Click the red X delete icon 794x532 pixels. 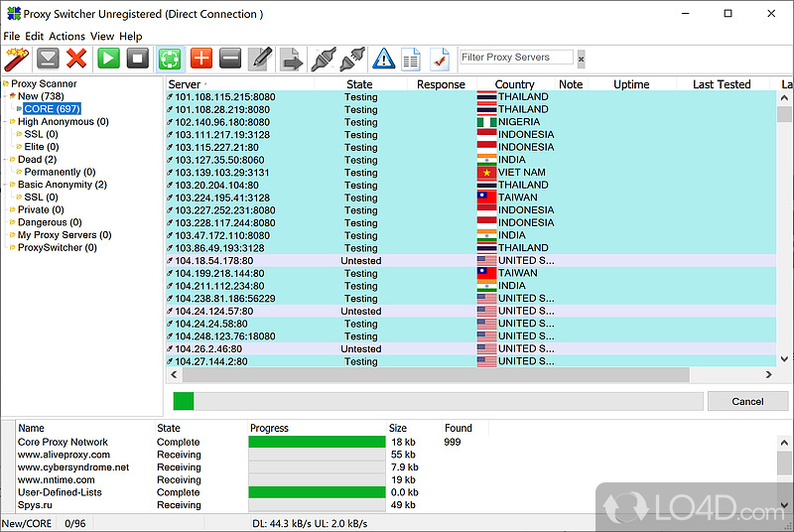(76, 59)
